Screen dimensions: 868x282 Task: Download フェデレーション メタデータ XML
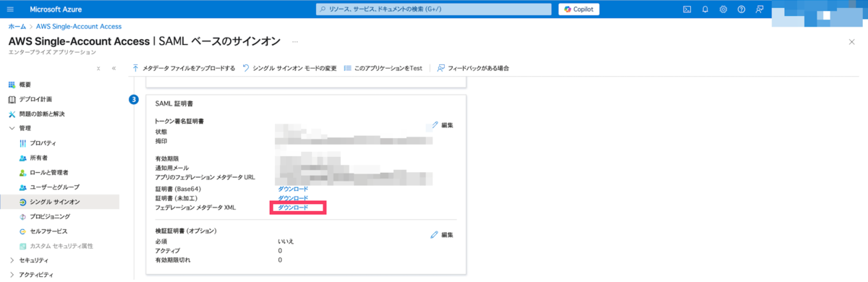pyautogui.click(x=293, y=208)
